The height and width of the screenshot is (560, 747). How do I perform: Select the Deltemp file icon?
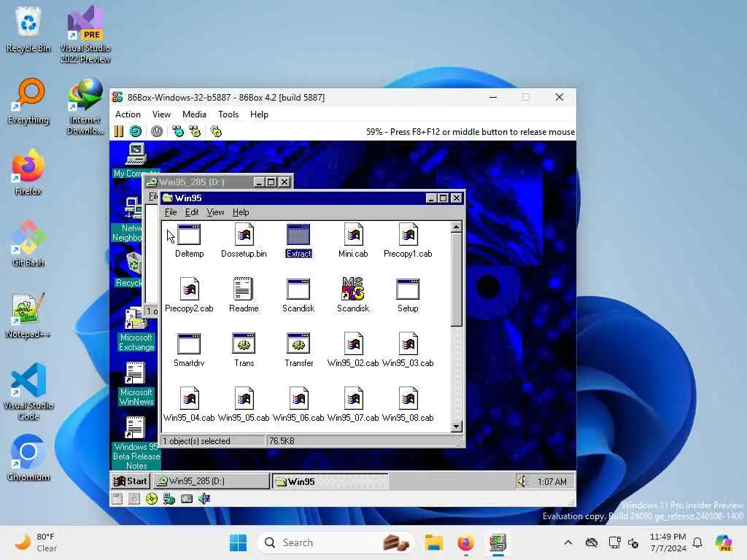[x=189, y=241]
